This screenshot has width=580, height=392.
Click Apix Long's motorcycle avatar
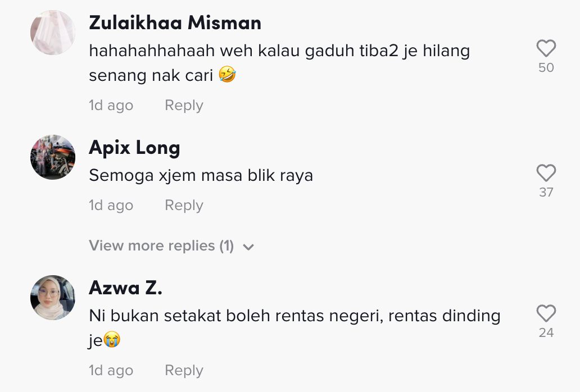tap(53, 157)
